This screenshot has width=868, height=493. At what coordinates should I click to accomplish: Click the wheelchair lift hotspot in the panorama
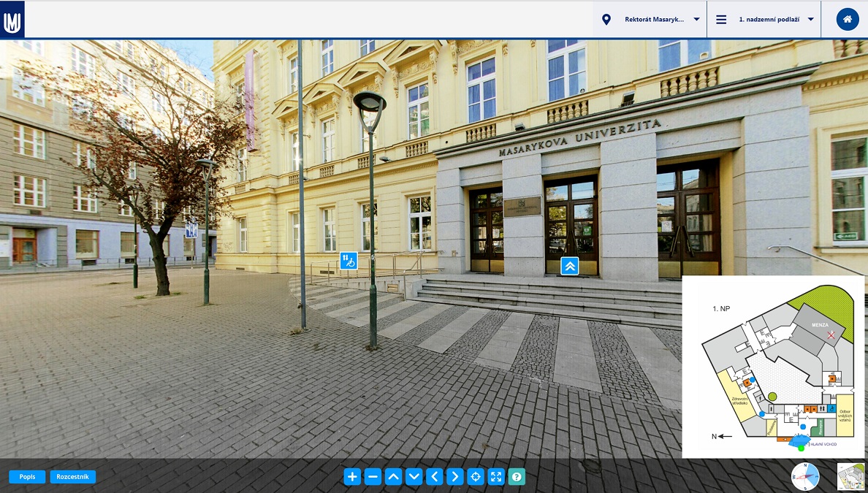(349, 261)
